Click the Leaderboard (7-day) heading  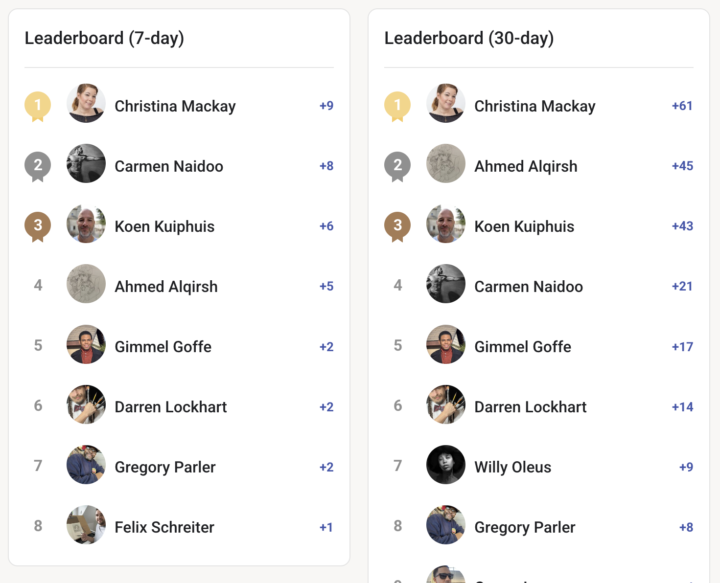click(x=104, y=39)
